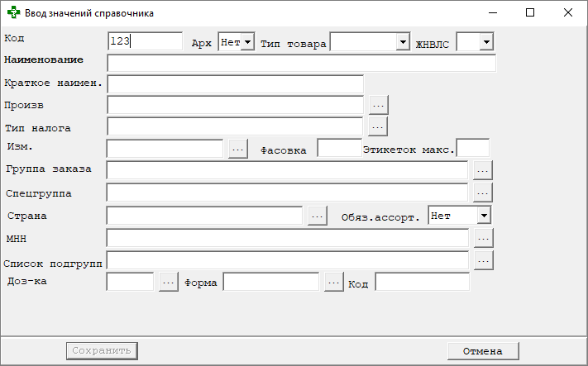The image size is (588, 366).
Task: Expand the Арх dropdown
Action: (246, 41)
